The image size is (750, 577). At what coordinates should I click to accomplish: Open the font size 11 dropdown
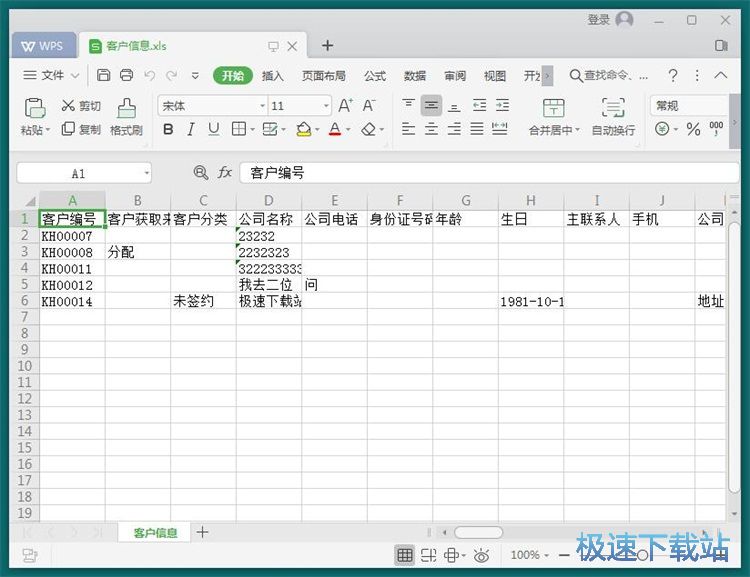(326, 106)
